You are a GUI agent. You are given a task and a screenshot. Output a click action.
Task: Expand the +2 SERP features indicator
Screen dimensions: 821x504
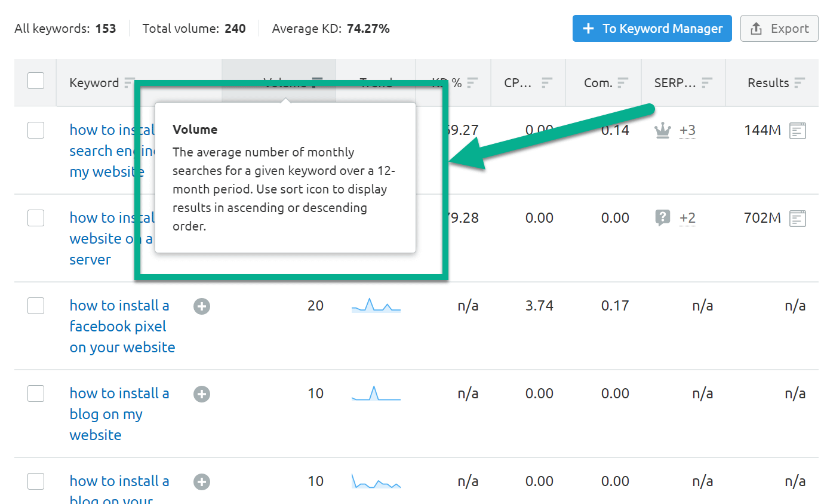[687, 218]
